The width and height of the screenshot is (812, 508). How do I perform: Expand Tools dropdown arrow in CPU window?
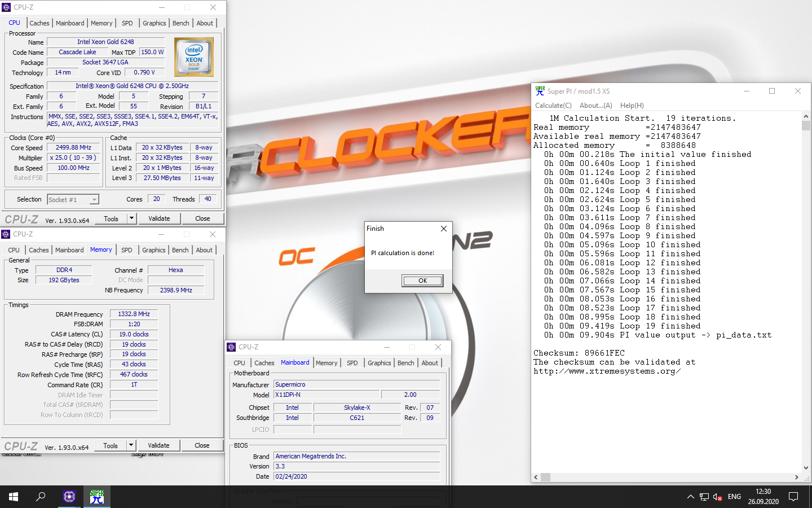tap(131, 218)
